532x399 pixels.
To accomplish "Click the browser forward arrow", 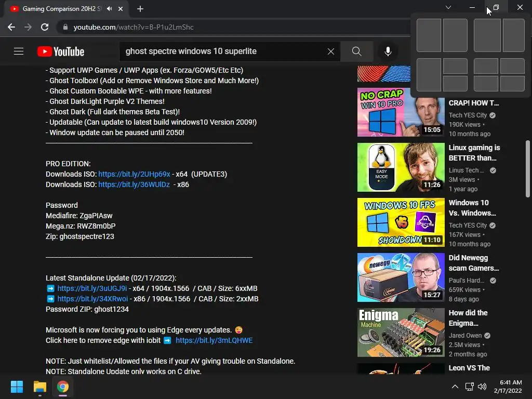I will tap(28, 27).
